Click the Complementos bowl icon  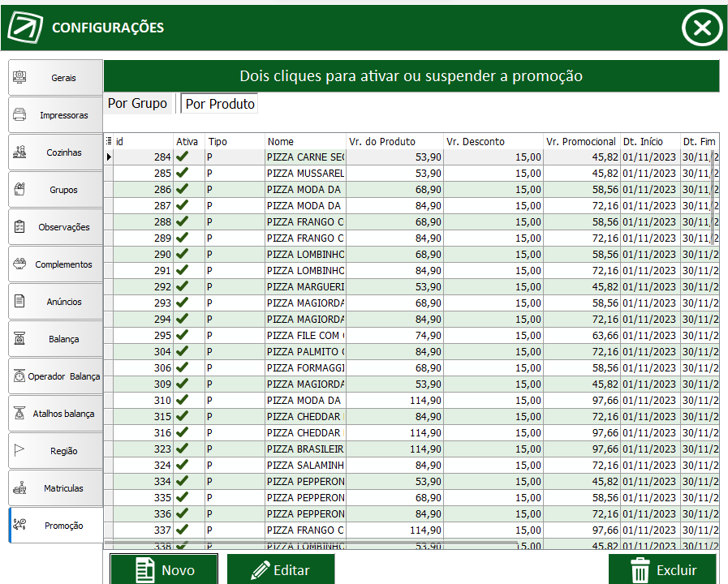click(19, 264)
